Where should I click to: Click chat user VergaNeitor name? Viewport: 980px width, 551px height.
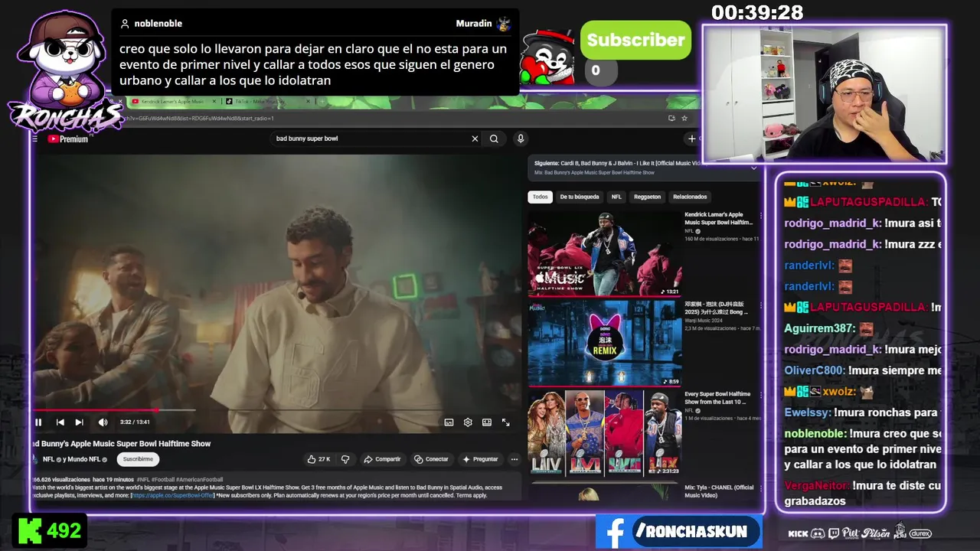click(817, 486)
